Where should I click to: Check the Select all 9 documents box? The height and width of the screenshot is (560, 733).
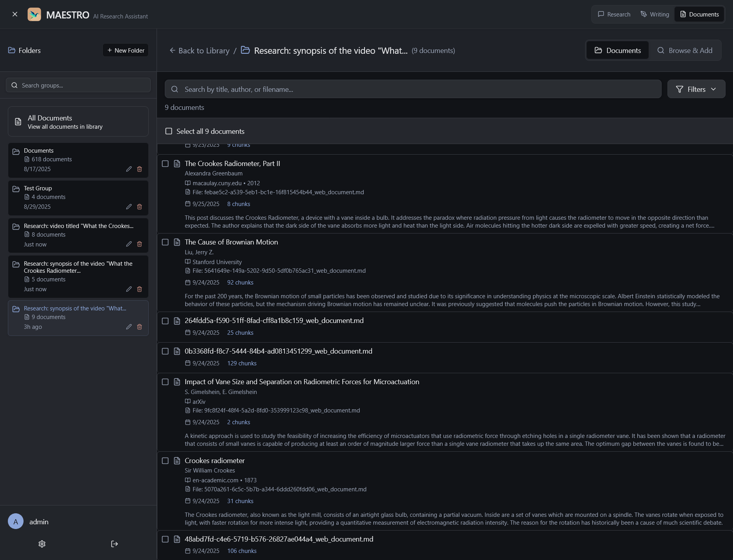point(169,131)
